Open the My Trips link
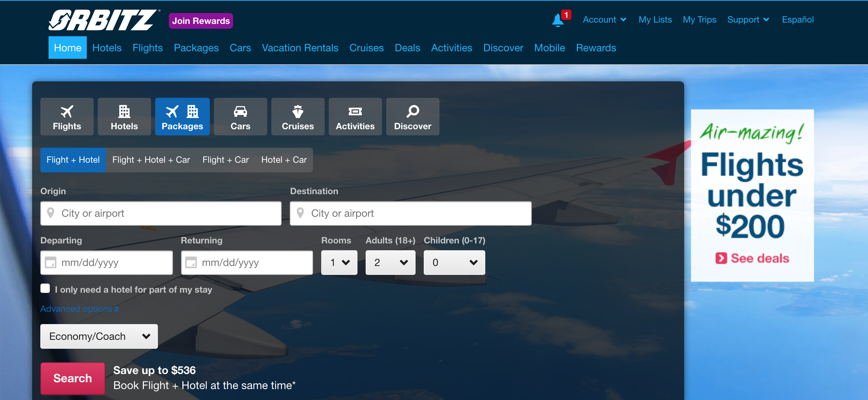This screenshot has height=400, width=868. coord(700,19)
